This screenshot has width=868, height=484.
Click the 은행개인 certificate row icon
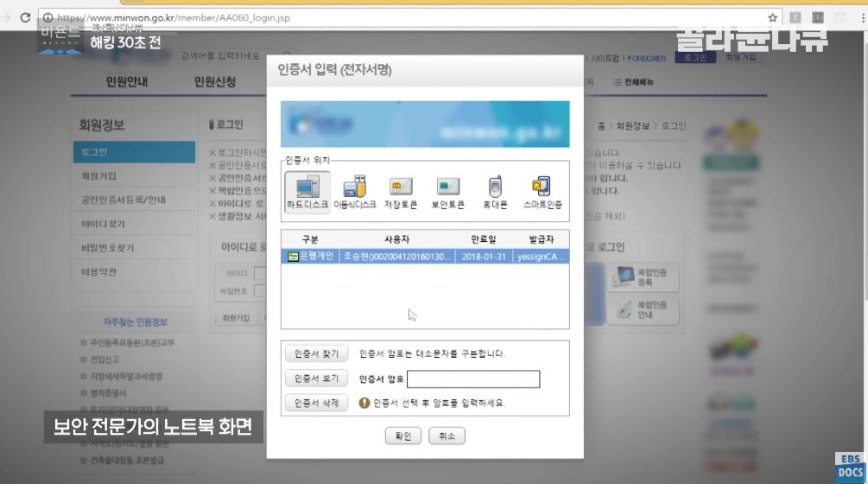tap(293, 257)
